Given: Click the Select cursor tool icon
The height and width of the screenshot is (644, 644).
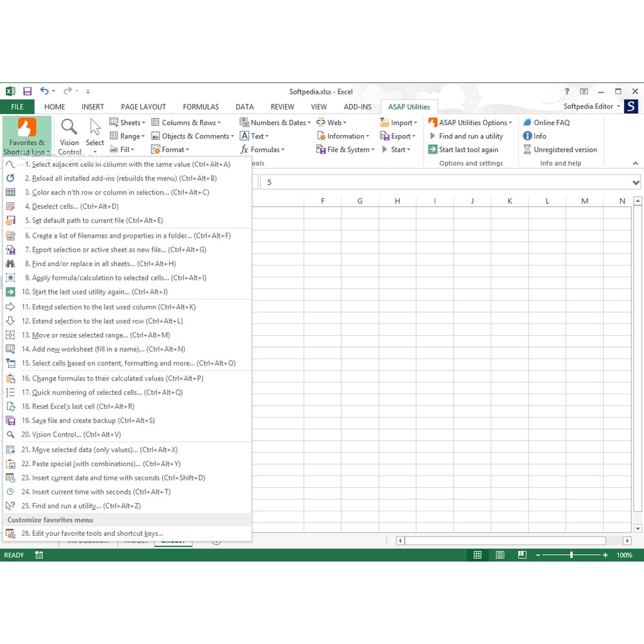Looking at the screenshot, I should 95,128.
